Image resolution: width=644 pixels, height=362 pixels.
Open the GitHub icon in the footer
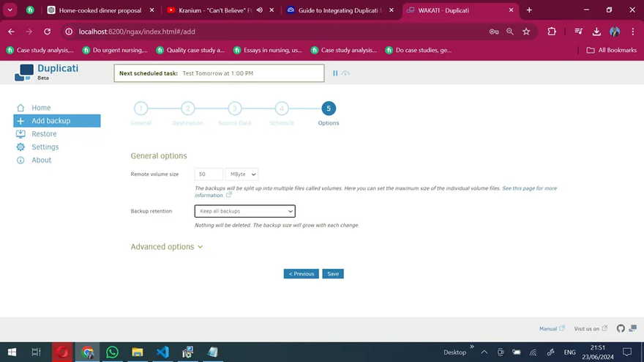621,328
